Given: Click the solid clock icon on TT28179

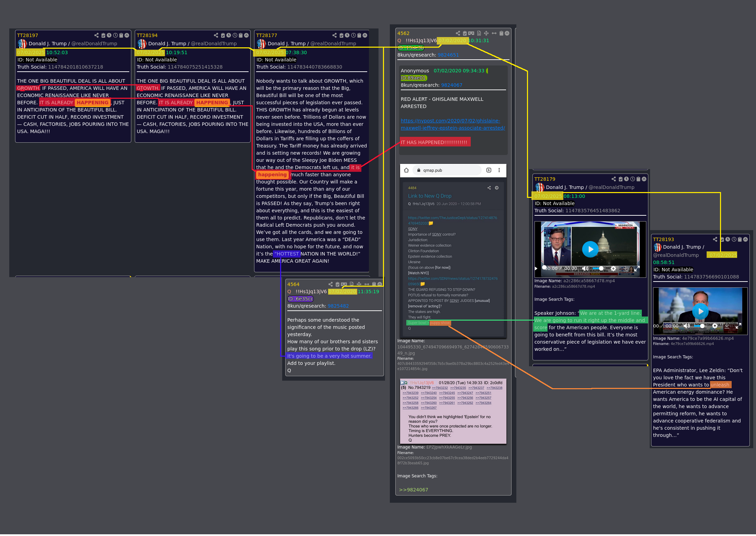Looking at the screenshot, I should click(x=626, y=179).
